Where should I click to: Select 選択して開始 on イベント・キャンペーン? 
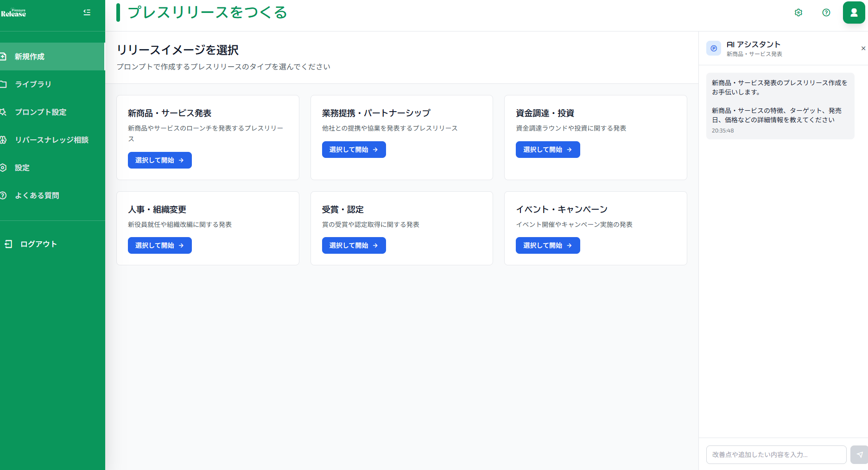[x=547, y=245]
